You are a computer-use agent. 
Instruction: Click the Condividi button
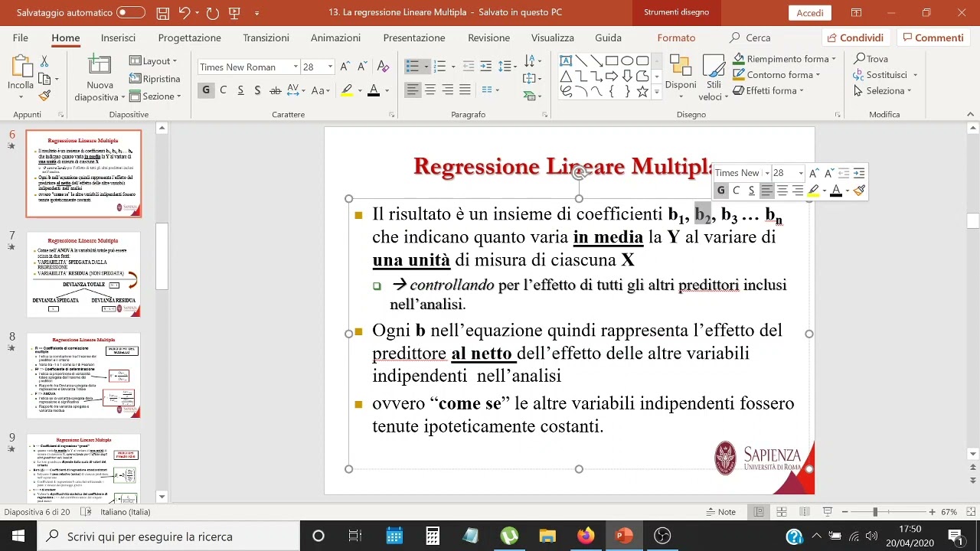tap(855, 37)
